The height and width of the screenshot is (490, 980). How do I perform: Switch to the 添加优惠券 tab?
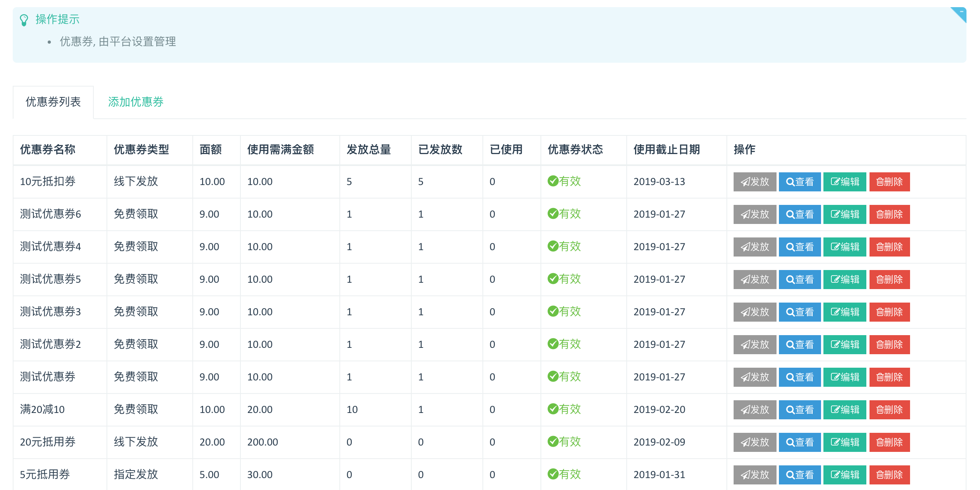(136, 102)
